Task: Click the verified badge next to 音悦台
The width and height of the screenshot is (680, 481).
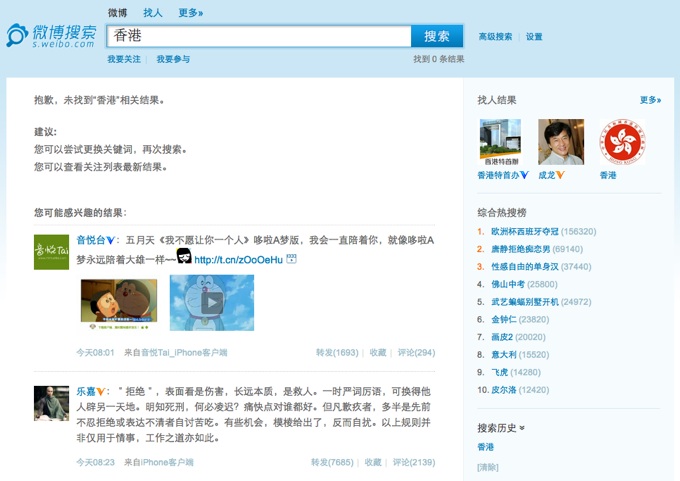Action: coord(111,240)
